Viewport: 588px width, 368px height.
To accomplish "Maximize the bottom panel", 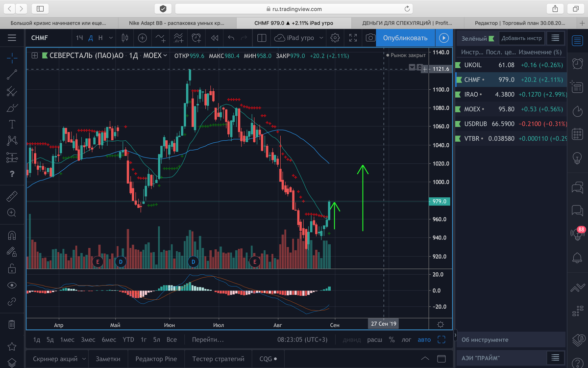I will [x=441, y=359].
